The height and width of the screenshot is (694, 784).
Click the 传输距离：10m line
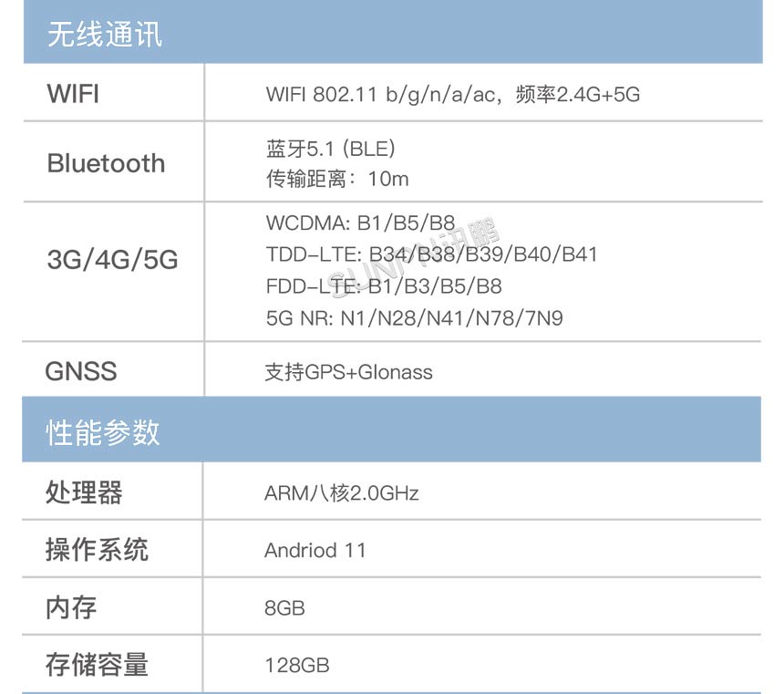point(337,179)
